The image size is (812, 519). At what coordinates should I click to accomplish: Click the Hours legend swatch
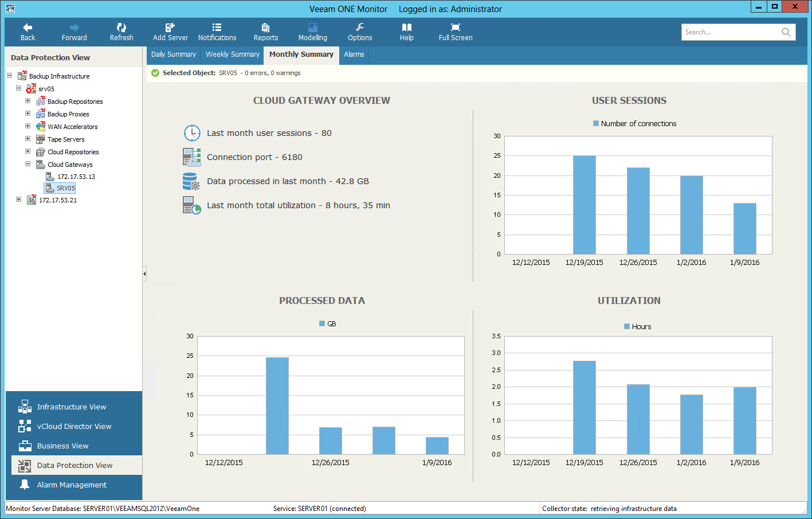click(627, 326)
